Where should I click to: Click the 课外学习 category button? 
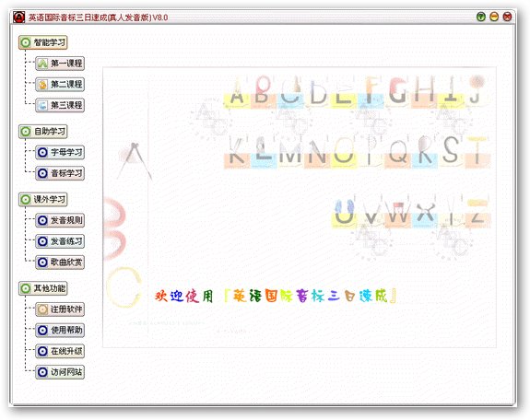43,199
